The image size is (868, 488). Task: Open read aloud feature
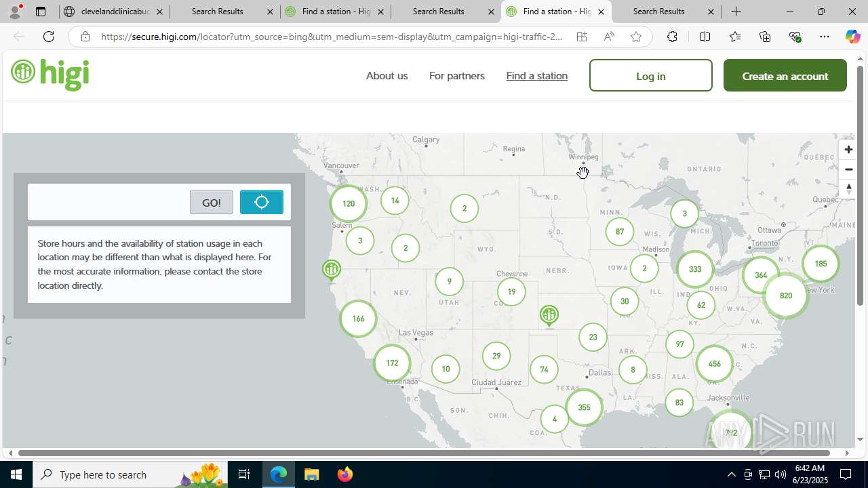[x=609, y=37]
